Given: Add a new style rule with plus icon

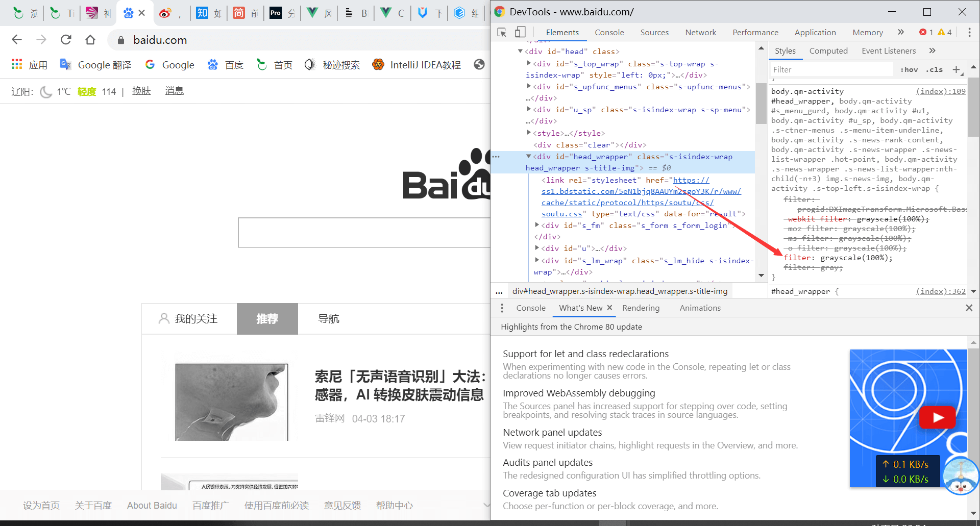Looking at the screenshot, I should pos(957,69).
